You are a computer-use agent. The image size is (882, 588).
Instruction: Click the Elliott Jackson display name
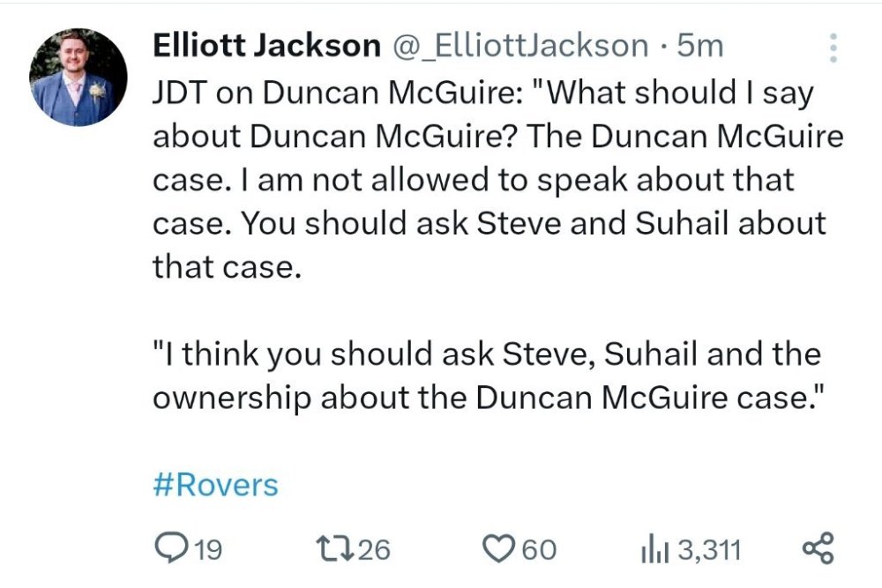[x=266, y=46]
